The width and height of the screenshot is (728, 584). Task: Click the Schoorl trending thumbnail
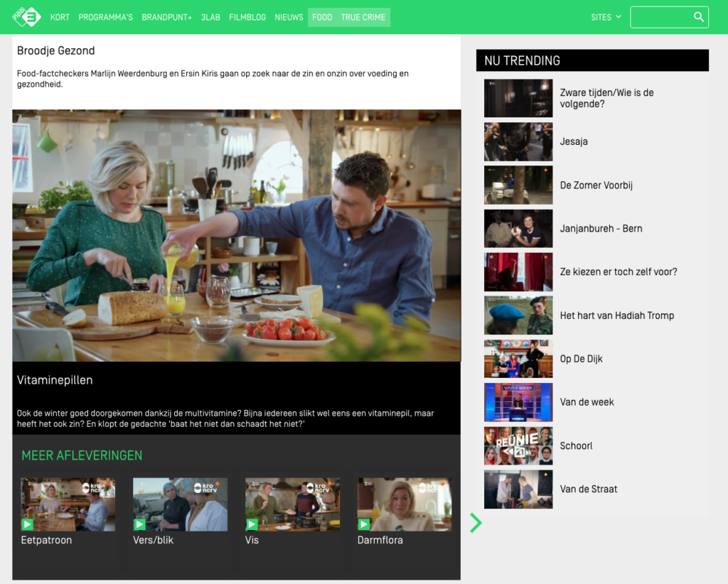pyautogui.click(x=518, y=445)
